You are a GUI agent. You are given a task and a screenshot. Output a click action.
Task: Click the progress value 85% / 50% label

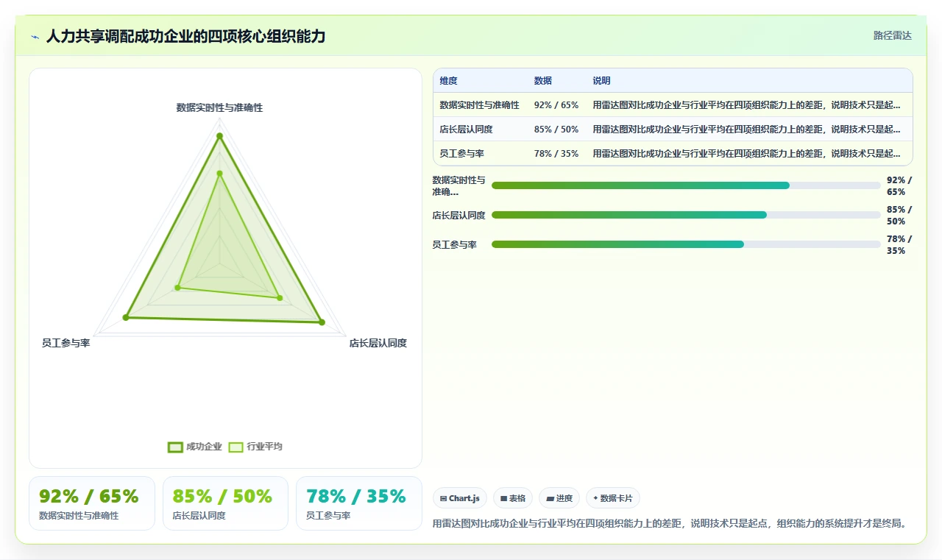coord(899,215)
